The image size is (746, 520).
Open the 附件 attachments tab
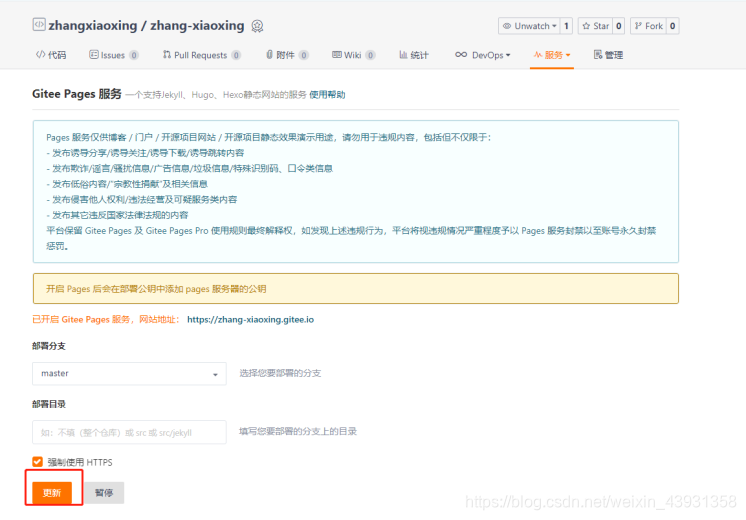(x=287, y=55)
